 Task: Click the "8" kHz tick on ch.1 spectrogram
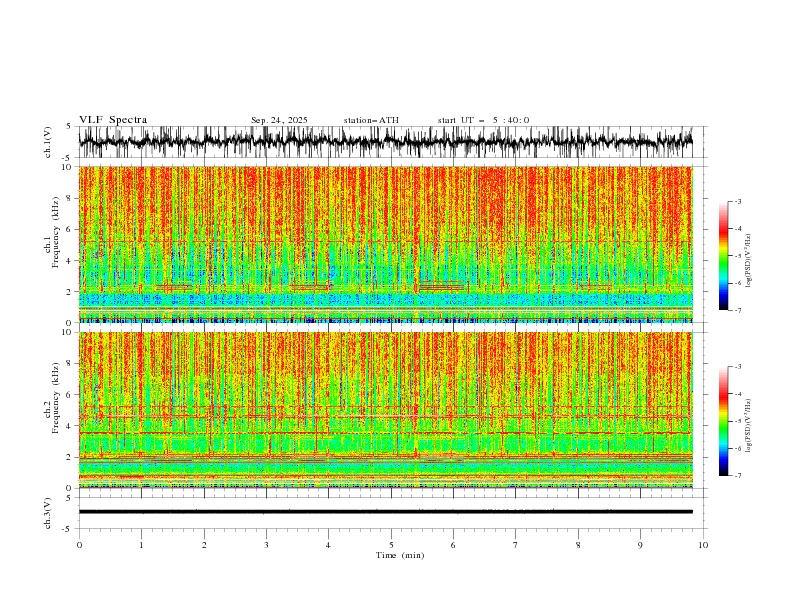71,198
